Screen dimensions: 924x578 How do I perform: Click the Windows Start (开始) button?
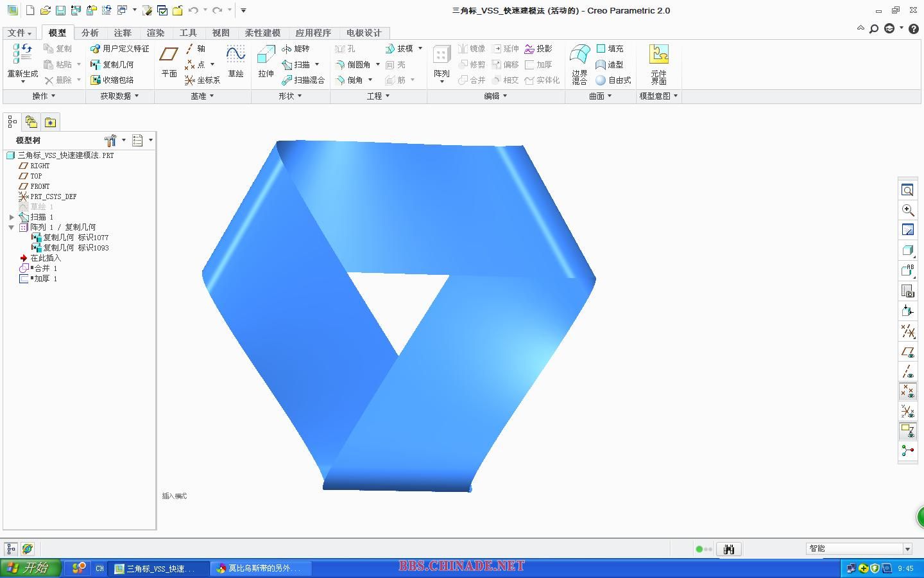tap(31, 568)
